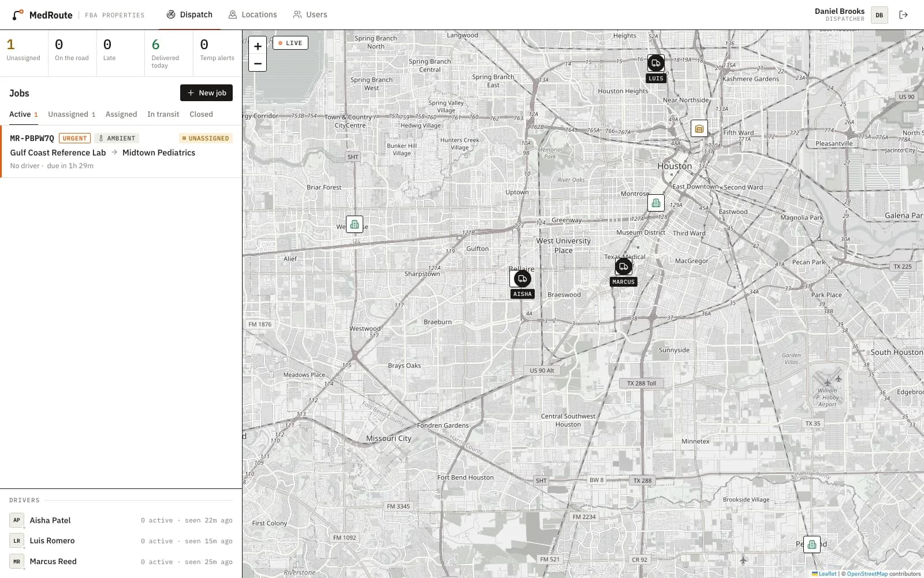Click the building marker near Montrose
Image resolution: width=924 pixels, height=578 pixels.
tap(656, 203)
